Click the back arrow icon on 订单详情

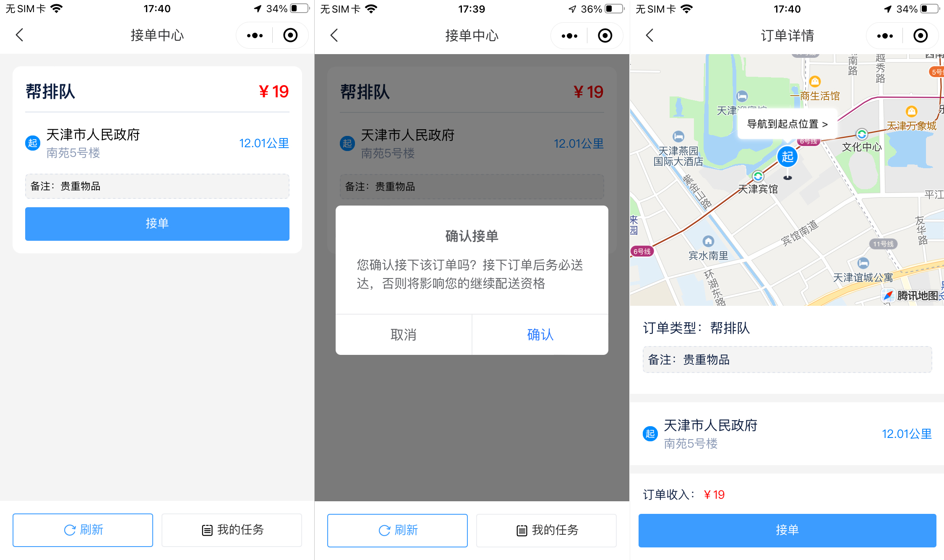pyautogui.click(x=650, y=35)
